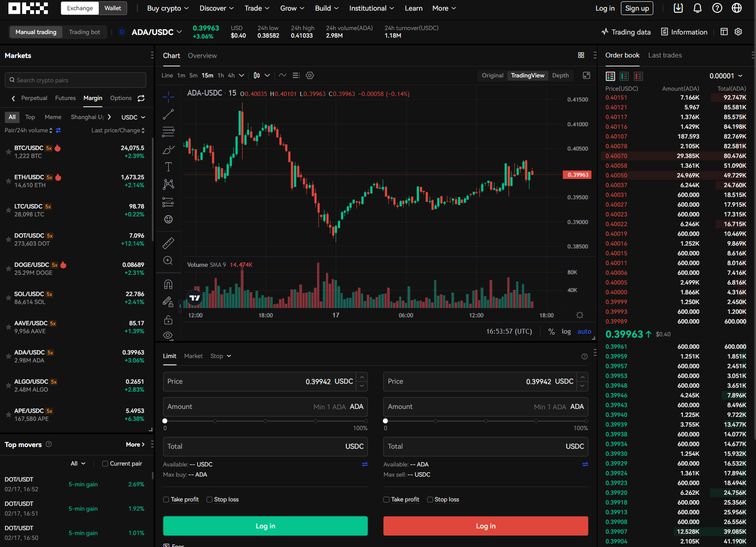Lock all drawing tools
This screenshot has width=756, height=547.
pyautogui.click(x=168, y=320)
